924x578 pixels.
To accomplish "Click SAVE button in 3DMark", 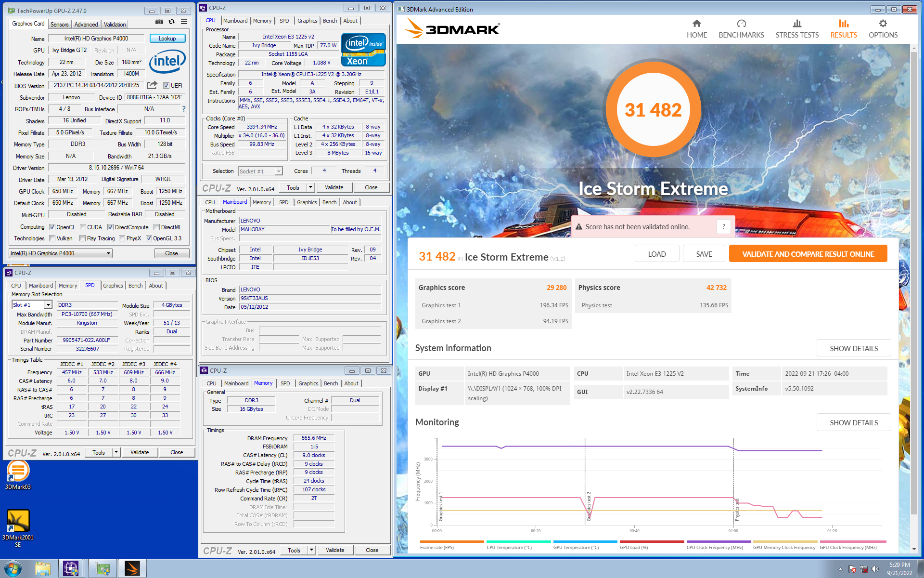I will [704, 254].
